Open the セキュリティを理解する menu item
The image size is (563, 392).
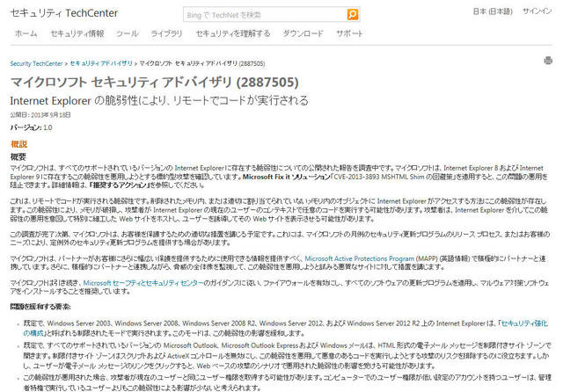(x=233, y=33)
